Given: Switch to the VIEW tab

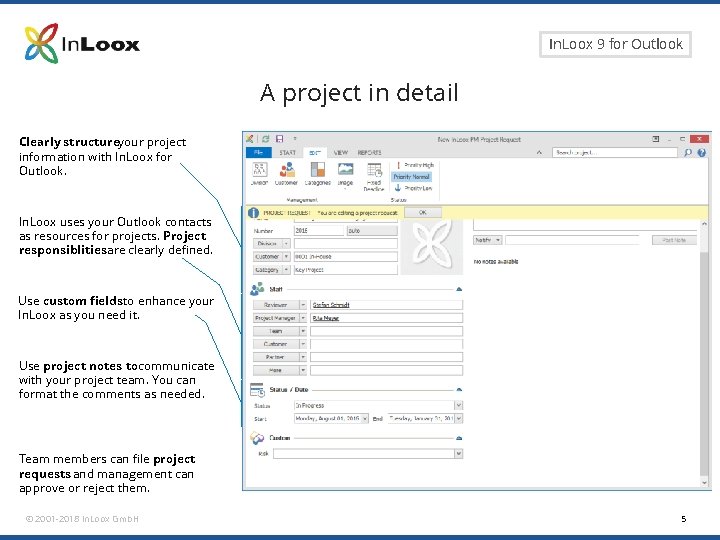Looking at the screenshot, I should coord(341,152).
